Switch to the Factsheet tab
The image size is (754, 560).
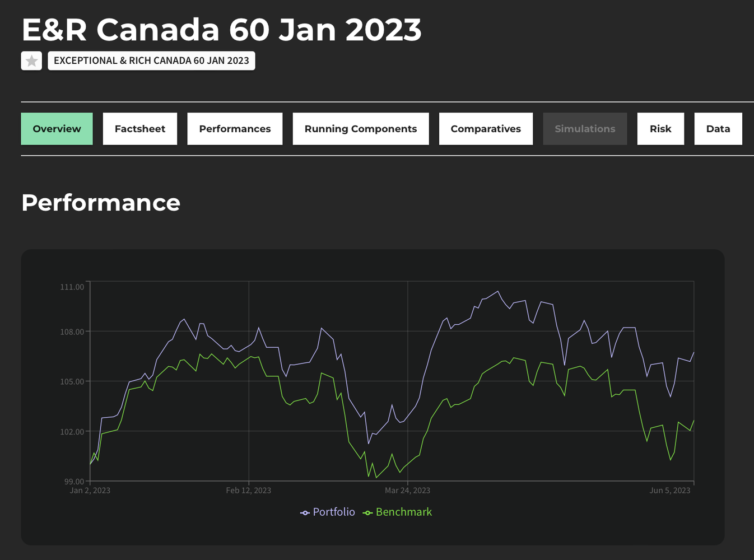point(140,129)
